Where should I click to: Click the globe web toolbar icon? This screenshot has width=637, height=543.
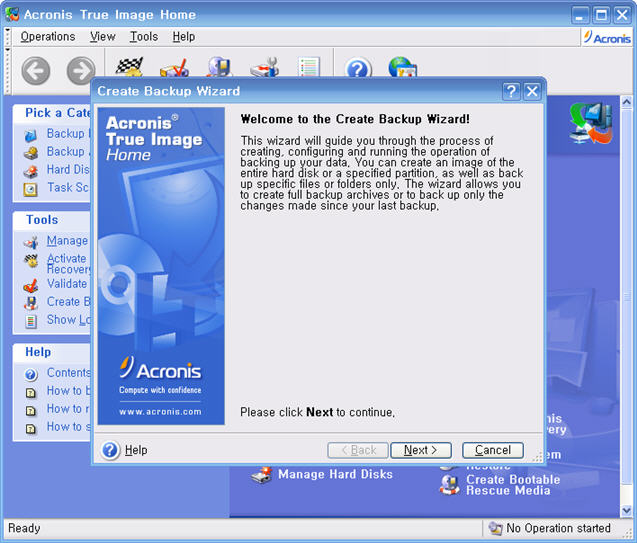tap(403, 67)
